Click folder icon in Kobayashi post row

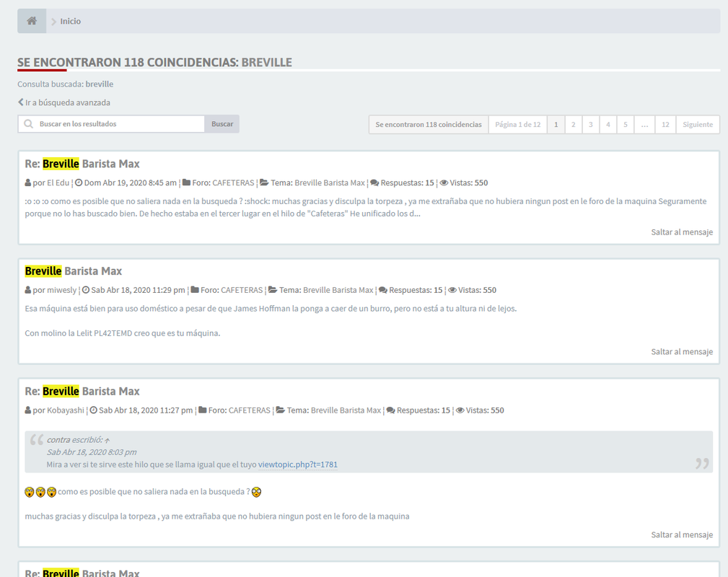203,410
